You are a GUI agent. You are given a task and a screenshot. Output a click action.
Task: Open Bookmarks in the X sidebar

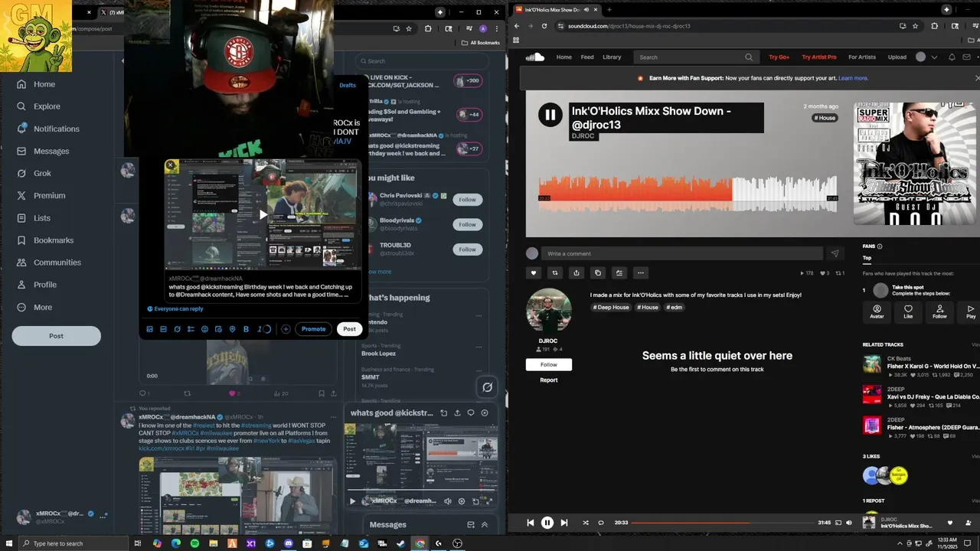45,240
